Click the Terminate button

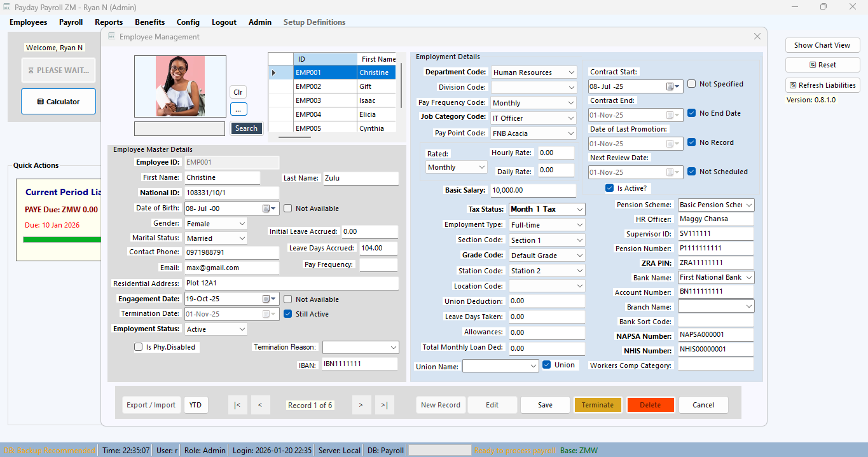[x=597, y=405]
